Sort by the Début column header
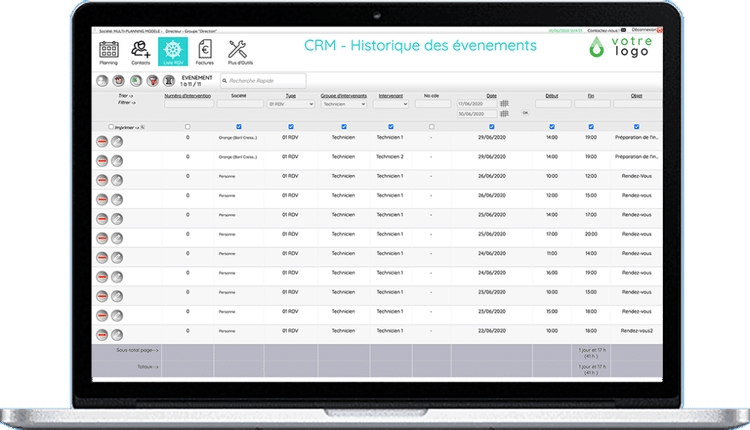 click(x=552, y=96)
